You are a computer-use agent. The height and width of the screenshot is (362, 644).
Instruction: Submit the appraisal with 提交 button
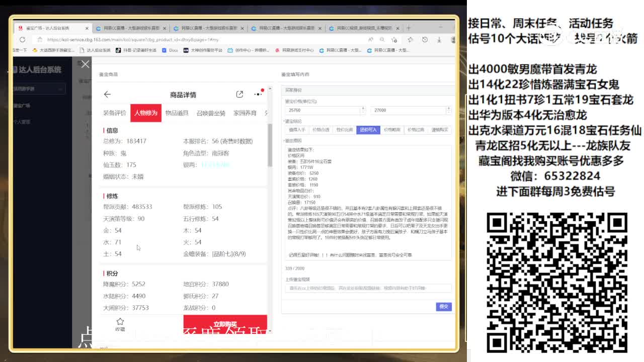pos(444,306)
